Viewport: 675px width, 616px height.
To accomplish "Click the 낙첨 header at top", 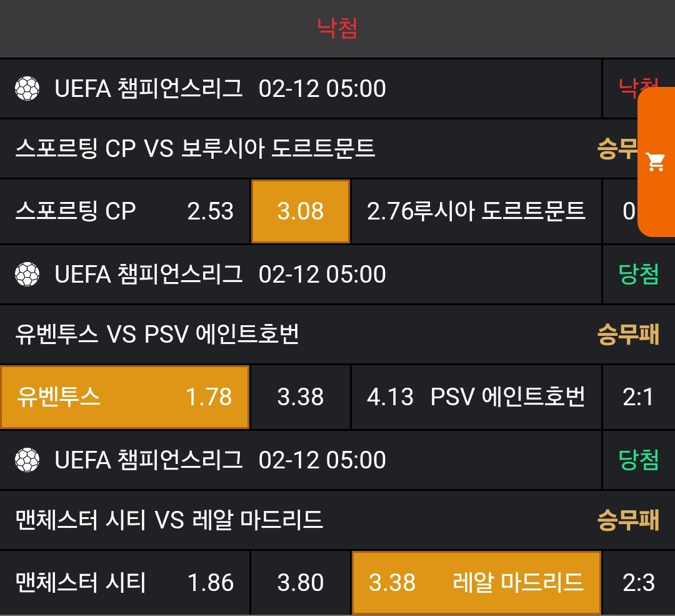I will 337,28.
